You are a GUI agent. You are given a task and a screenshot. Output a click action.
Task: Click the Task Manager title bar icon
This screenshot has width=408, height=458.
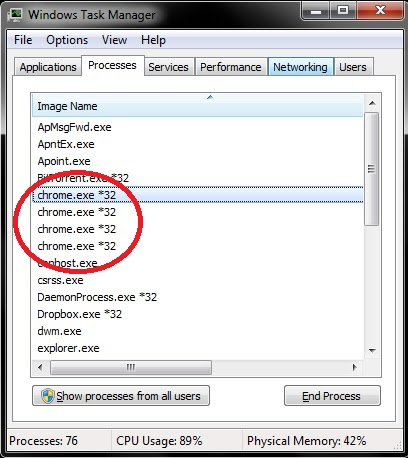coord(15,15)
